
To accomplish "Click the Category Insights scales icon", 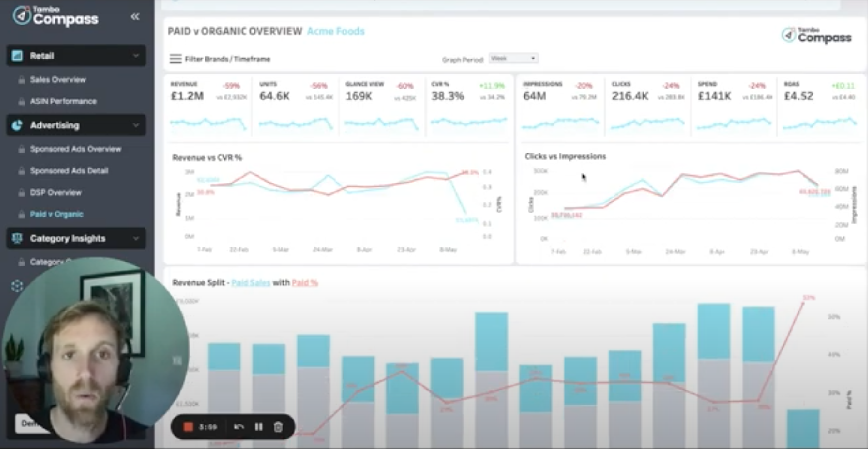I will click(x=17, y=238).
